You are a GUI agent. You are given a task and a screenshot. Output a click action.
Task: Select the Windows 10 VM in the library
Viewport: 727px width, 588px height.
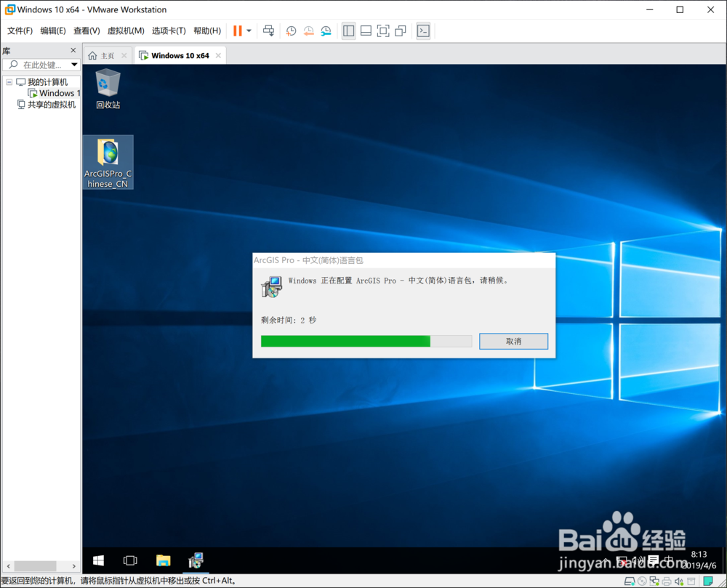click(55, 93)
